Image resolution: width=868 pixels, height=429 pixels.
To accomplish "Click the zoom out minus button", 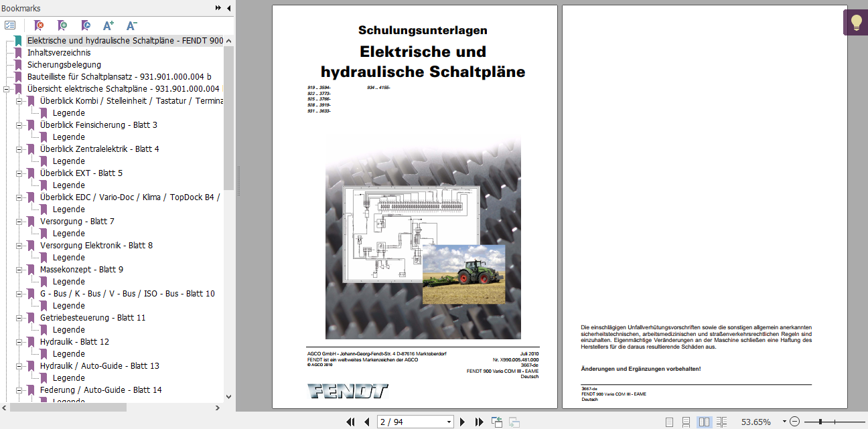I will click(794, 422).
